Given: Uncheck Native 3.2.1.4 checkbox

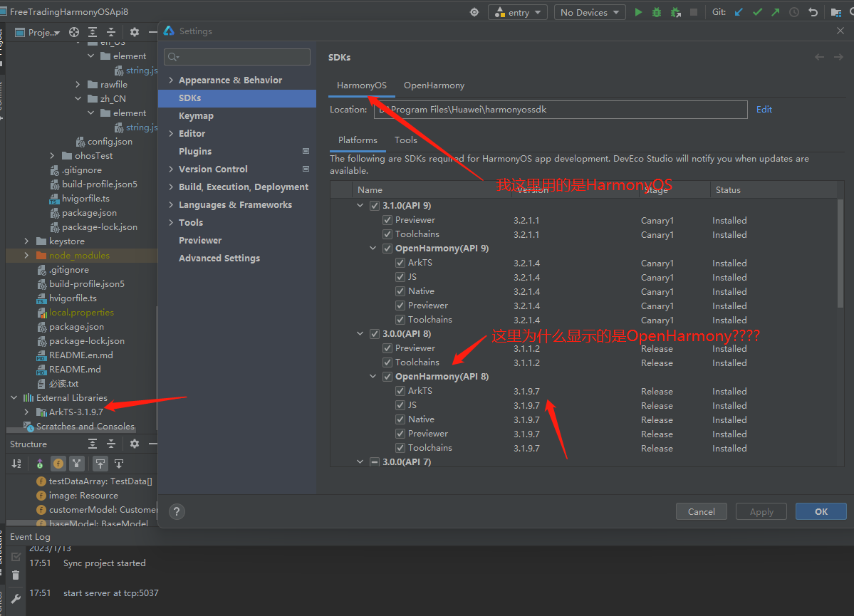Looking at the screenshot, I should pyautogui.click(x=400, y=291).
